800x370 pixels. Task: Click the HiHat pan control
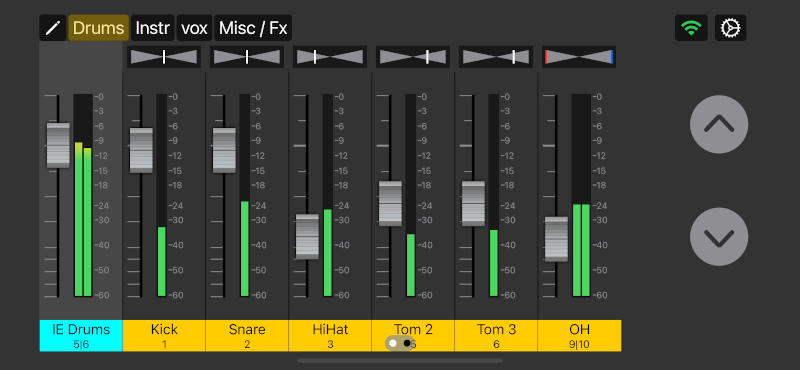(330, 57)
